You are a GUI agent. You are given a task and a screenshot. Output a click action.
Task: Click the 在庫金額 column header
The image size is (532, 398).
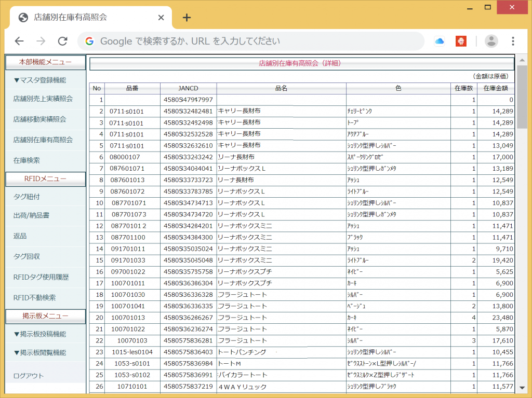pos(496,88)
